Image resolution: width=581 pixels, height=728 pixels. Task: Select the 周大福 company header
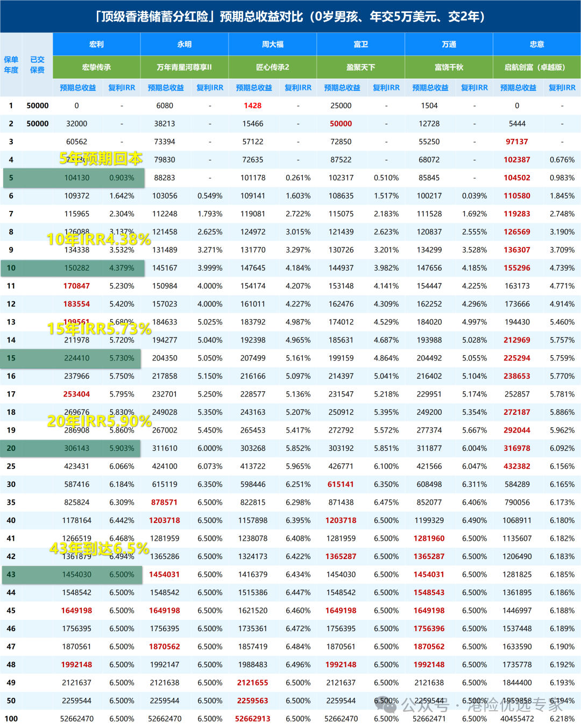click(x=273, y=44)
